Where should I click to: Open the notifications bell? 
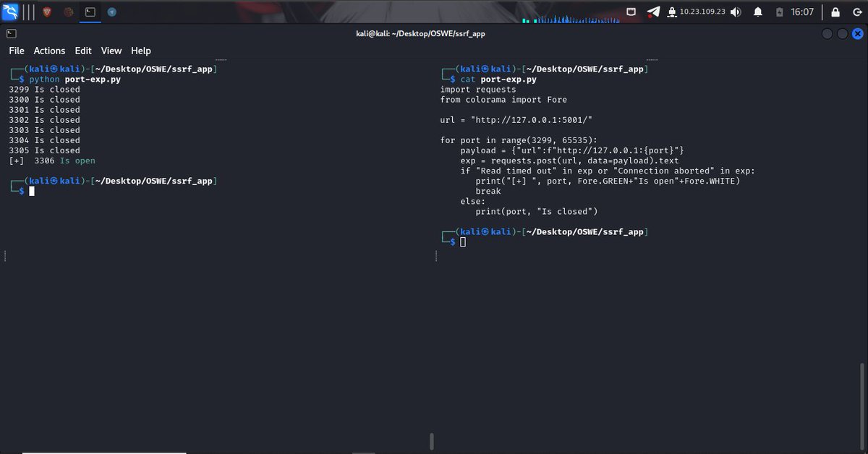coord(758,12)
